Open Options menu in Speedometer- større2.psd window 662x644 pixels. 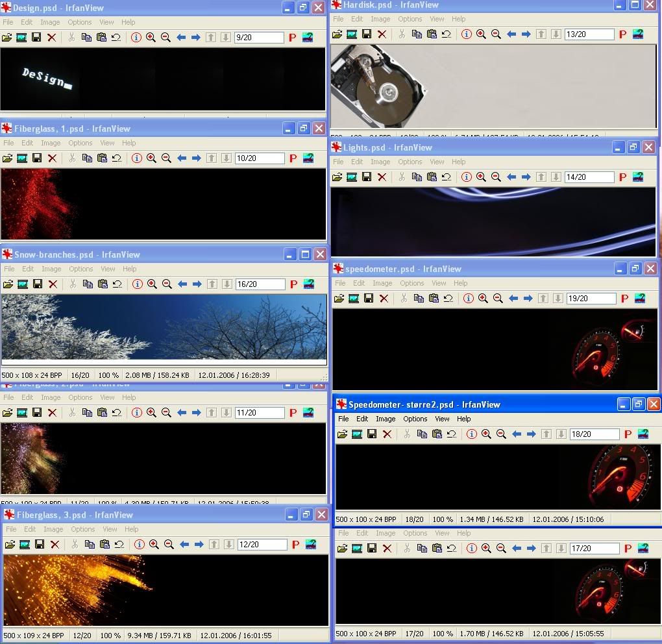tap(415, 419)
